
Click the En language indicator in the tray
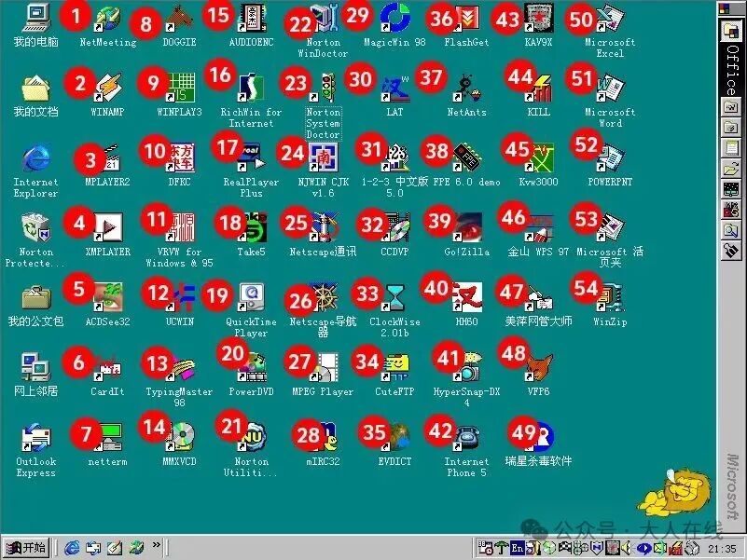click(x=517, y=548)
